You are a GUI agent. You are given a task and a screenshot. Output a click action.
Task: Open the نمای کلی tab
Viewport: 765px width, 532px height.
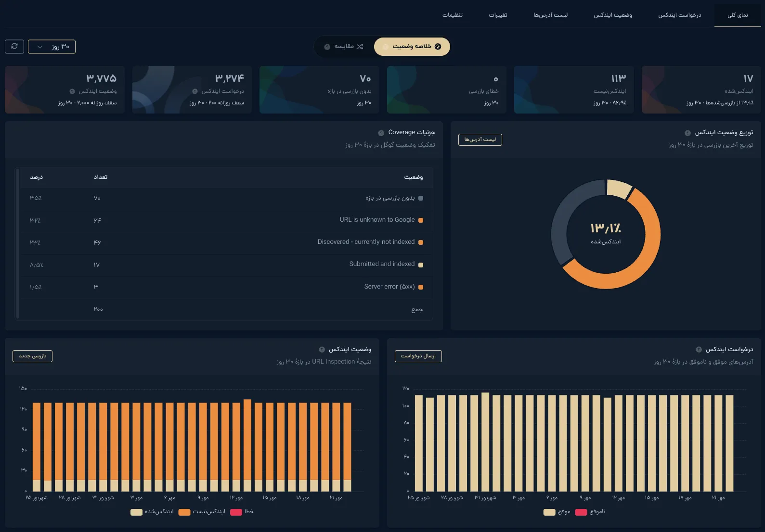[x=738, y=15]
